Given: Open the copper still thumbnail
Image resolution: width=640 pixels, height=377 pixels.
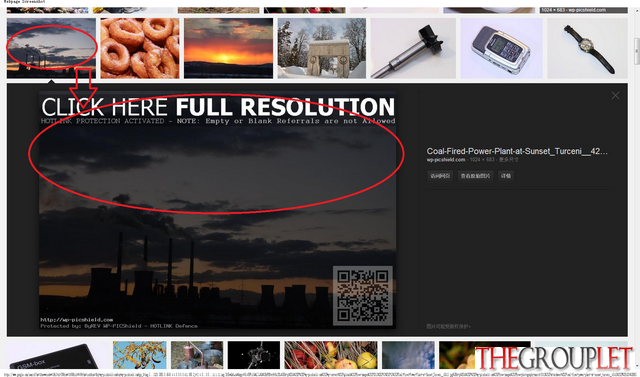Looking at the screenshot, I should click(x=197, y=355).
